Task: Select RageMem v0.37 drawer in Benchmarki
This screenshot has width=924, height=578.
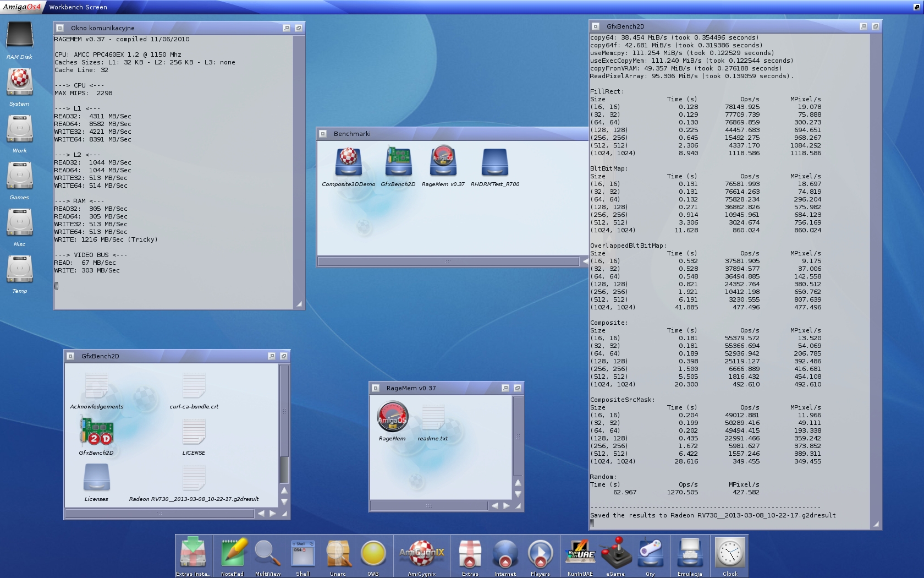Action: pos(443,162)
